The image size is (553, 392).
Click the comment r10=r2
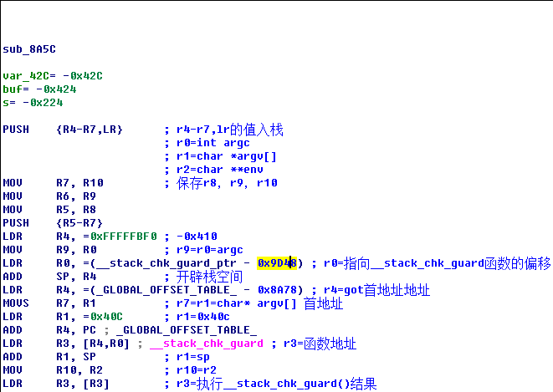click(197, 370)
